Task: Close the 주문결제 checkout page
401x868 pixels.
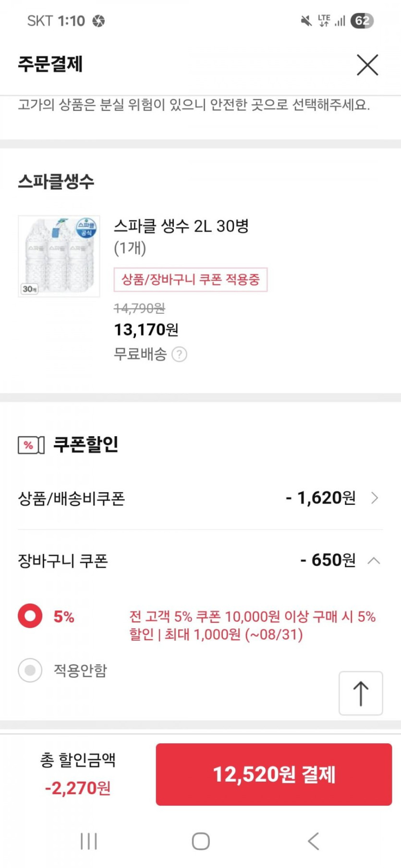Action: pyautogui.click(x=367, y=65)
